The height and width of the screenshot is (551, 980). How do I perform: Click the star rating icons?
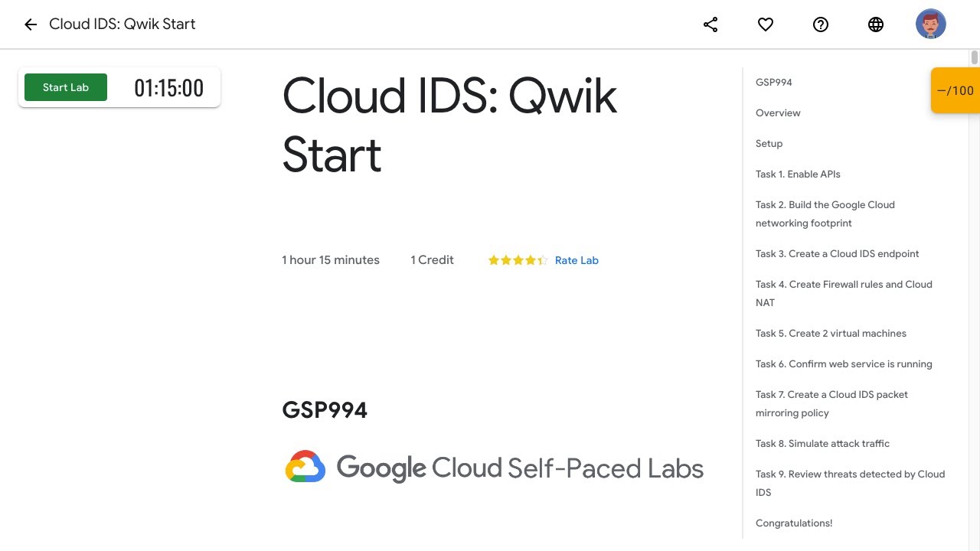[518, 260]
